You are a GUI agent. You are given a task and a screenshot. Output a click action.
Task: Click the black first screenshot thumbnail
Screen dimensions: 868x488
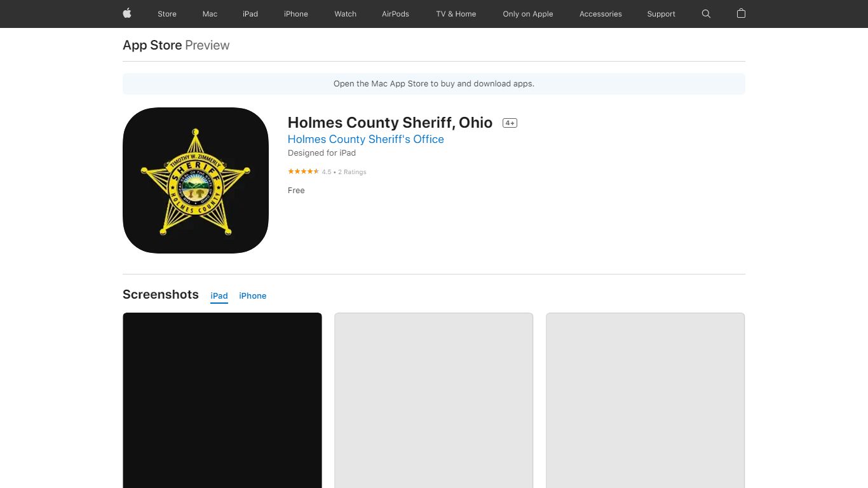pyautogui.click(x=222, y=400)
